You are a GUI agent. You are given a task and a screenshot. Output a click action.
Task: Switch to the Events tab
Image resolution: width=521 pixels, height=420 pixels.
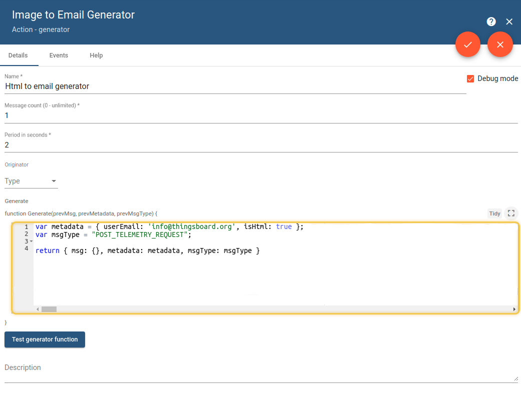(x=59, y=55)
